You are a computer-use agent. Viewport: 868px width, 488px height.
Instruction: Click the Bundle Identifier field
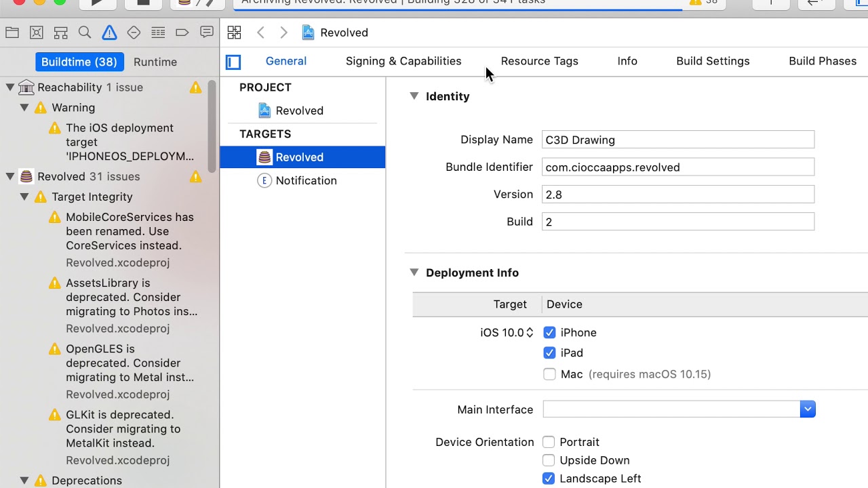click(678, 167)
